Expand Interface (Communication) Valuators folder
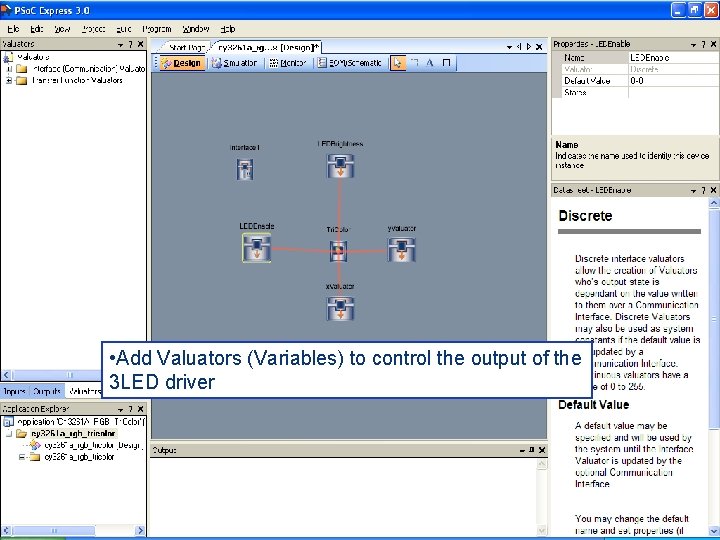Screen dimensions: 720x540 (x=8, y=69)
